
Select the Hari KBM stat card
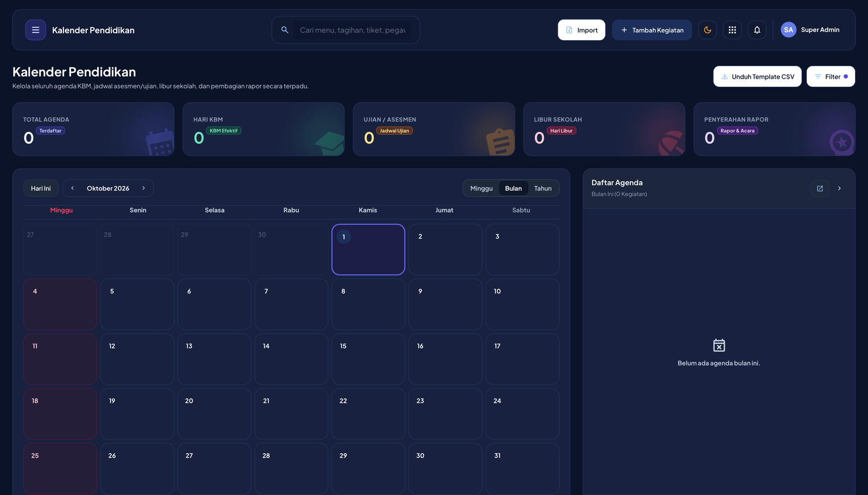tap(264, 129)
